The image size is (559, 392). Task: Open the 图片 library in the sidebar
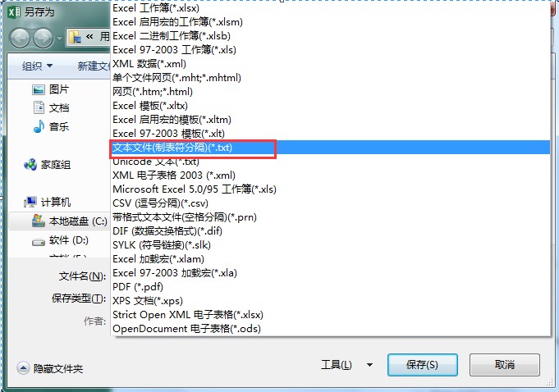50,89
